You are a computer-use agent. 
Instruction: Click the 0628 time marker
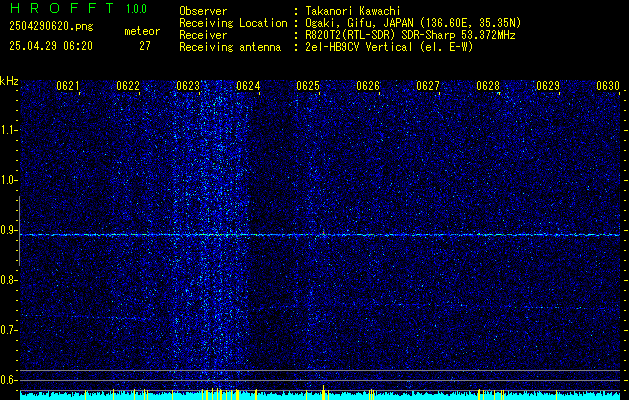pos(488,86)
